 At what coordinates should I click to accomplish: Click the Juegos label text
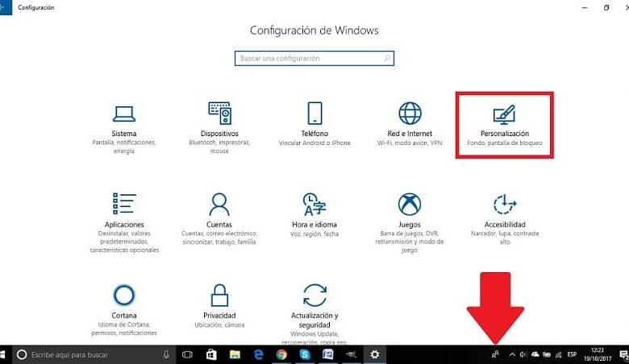[410, 225]
